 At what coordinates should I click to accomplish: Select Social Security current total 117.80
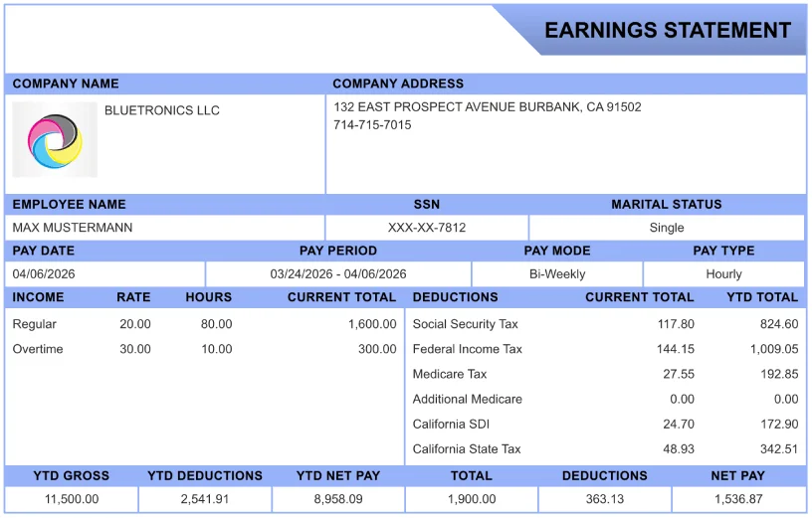coord(676,324)
